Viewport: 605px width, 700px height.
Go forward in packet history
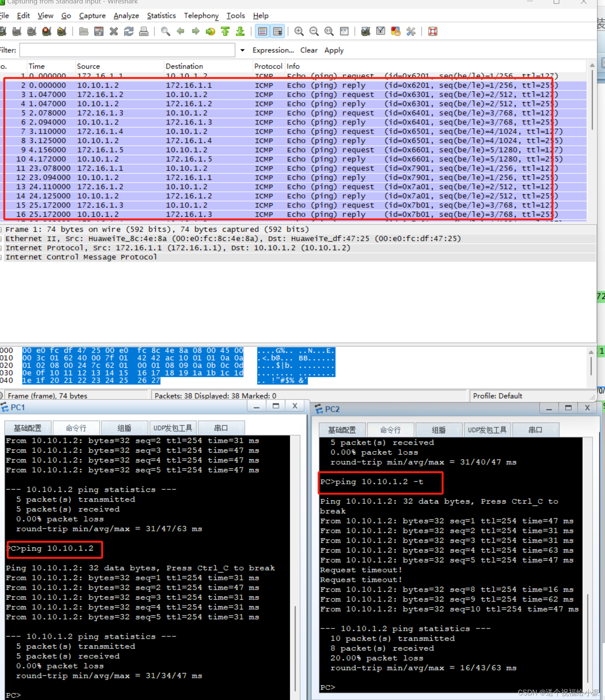[x=195, y=32]
